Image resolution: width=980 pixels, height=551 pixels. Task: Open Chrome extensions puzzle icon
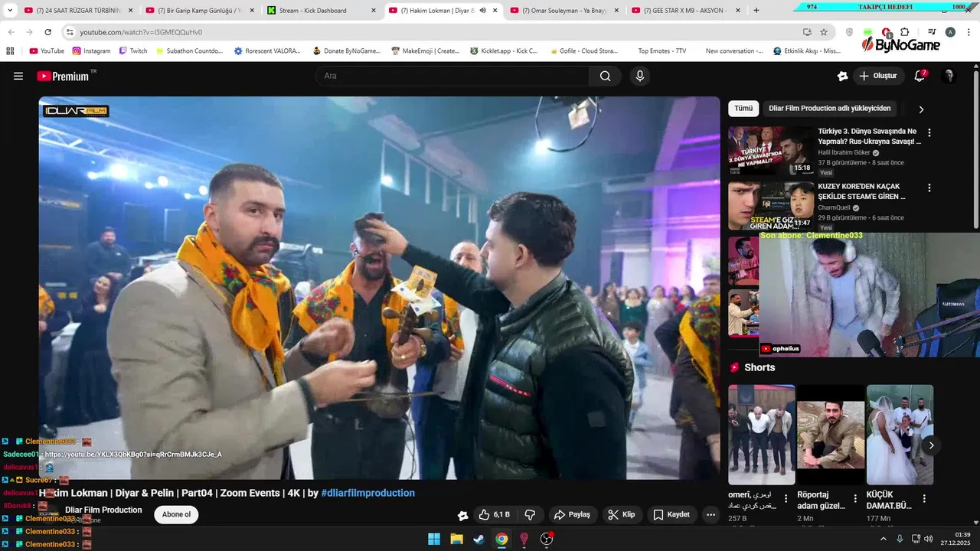coord(906,32)
